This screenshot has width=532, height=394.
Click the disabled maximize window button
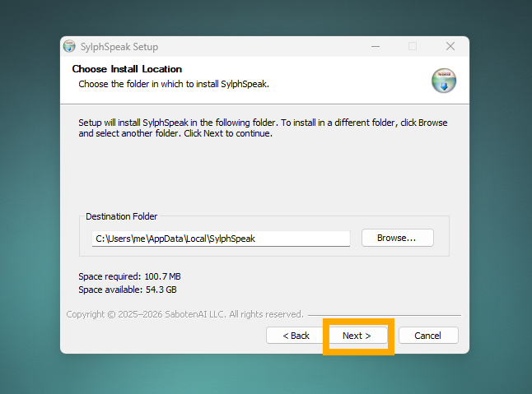pyautogui.click(x=413, y=46)
